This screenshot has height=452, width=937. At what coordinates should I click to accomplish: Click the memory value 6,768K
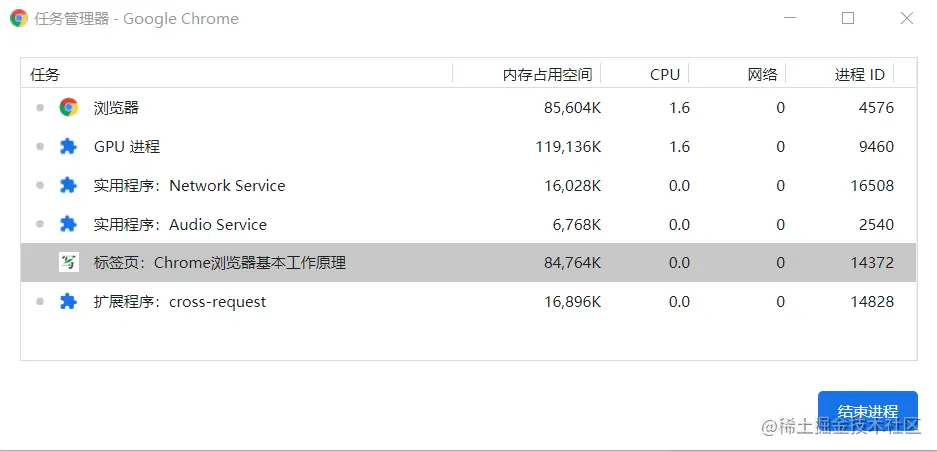click(x=577, y=224)
